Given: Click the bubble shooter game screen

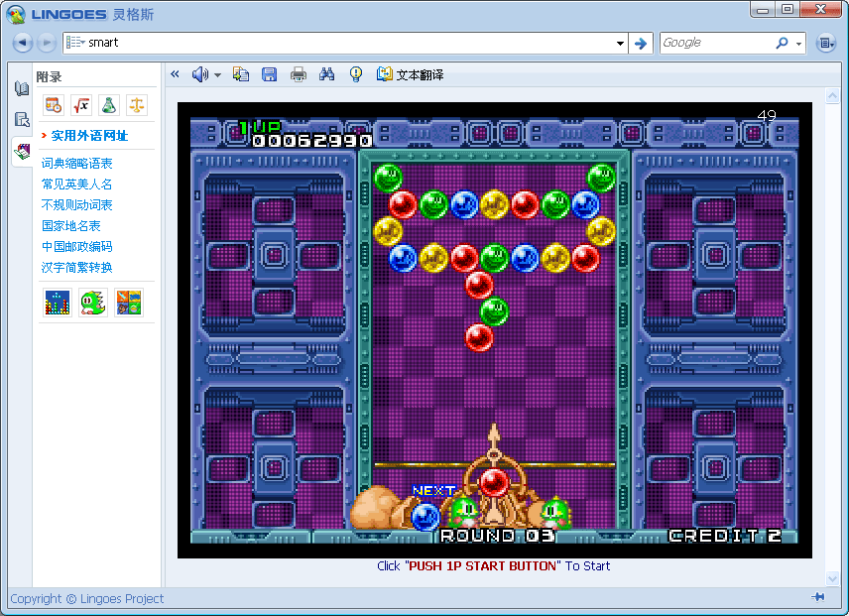Looking at the screenshot, I should (494, 330).
